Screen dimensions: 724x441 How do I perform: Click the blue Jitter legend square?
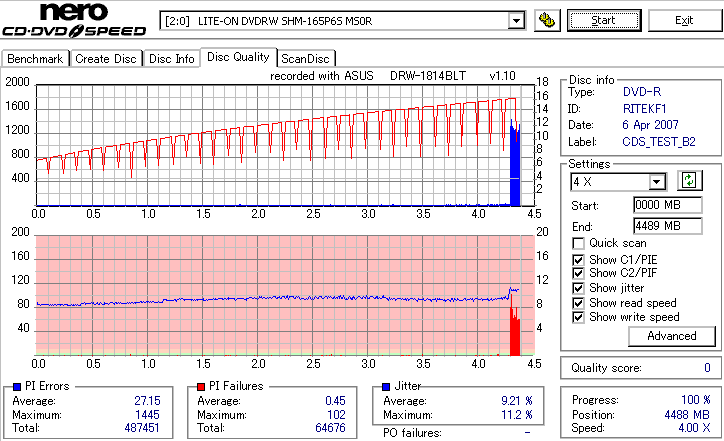click(x=386, y=387)
